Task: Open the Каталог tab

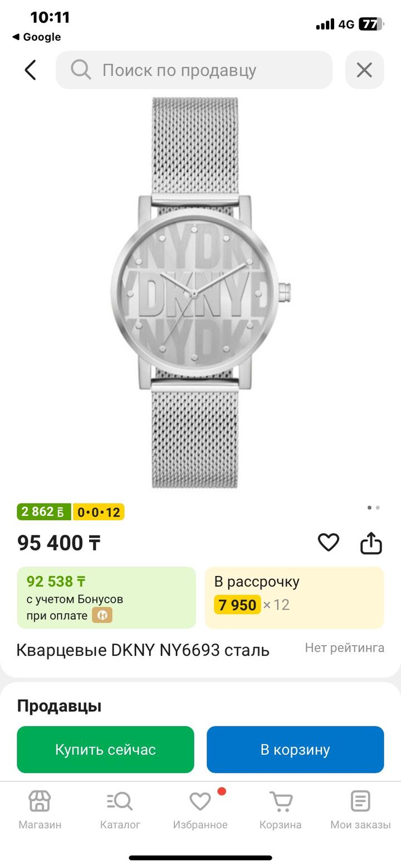Action: [x=120, y=810]
